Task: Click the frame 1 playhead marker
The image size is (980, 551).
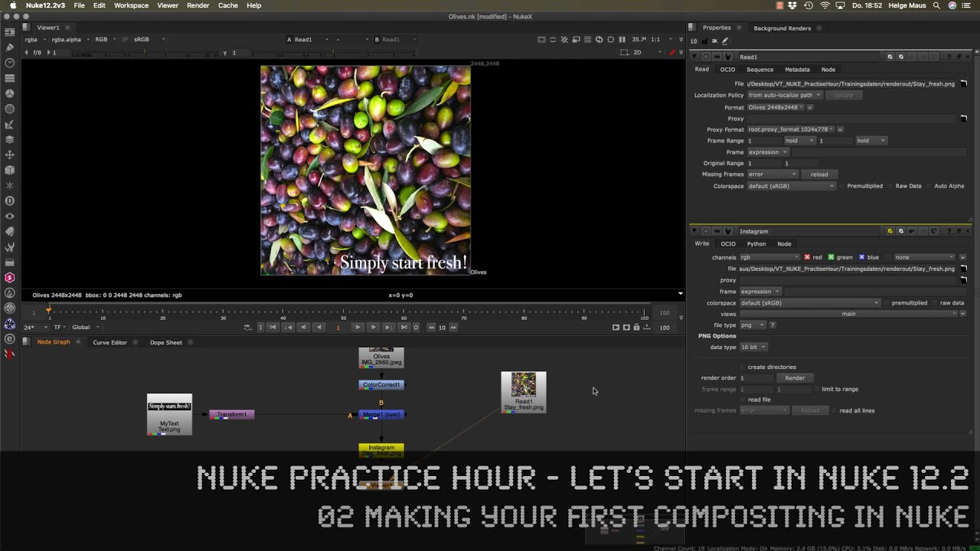Action: coord(49,309)
